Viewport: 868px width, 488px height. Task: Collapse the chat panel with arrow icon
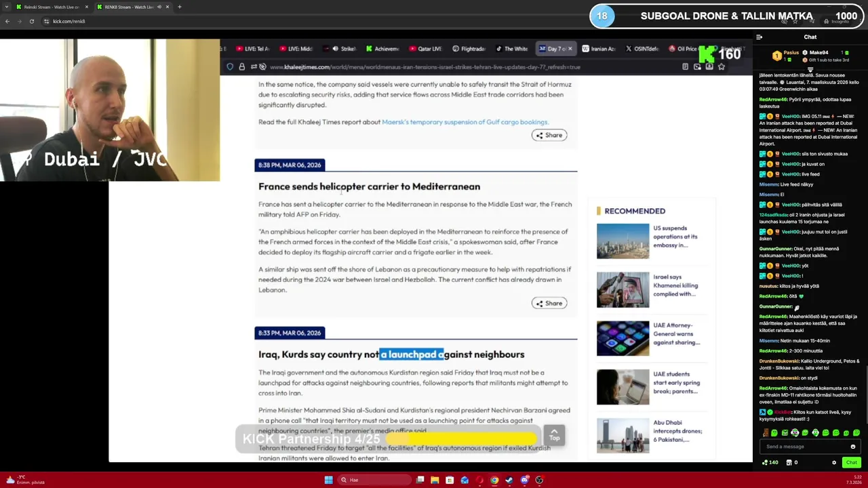(x=759, y=37)
